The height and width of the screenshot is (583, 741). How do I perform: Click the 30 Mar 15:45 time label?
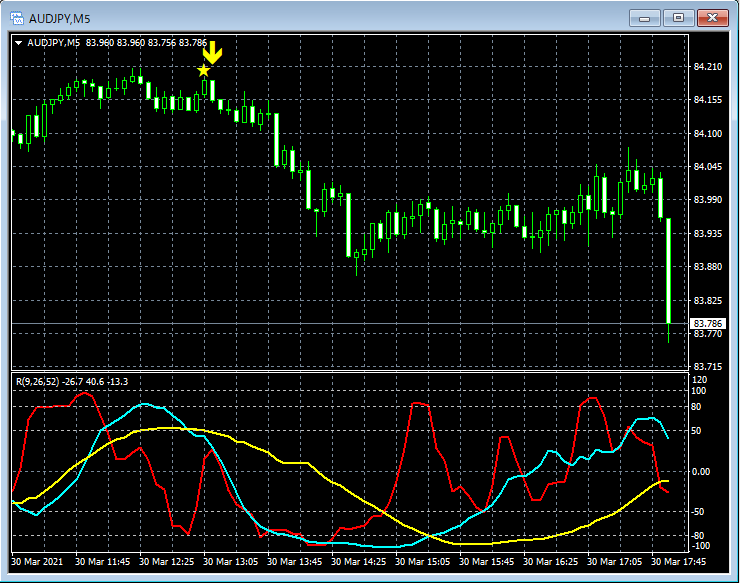486,562
